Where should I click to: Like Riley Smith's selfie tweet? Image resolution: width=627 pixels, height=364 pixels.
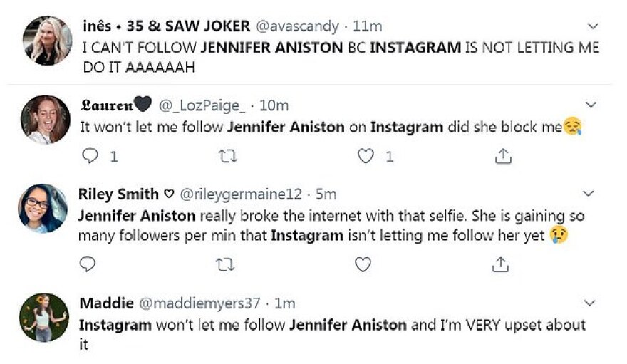(x=363, y=265)
